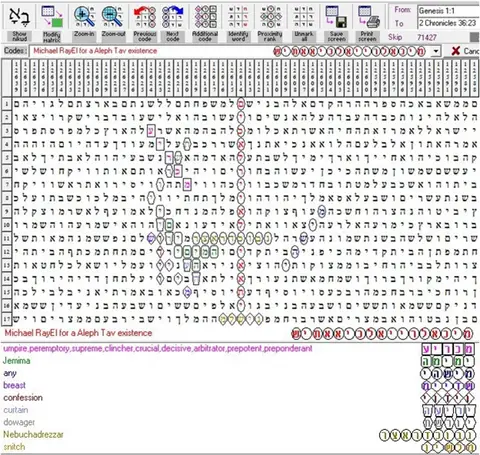This screenshot has width=480, height=455.
Task: Click the red X Cancel button
Action: tap(465, 51)
